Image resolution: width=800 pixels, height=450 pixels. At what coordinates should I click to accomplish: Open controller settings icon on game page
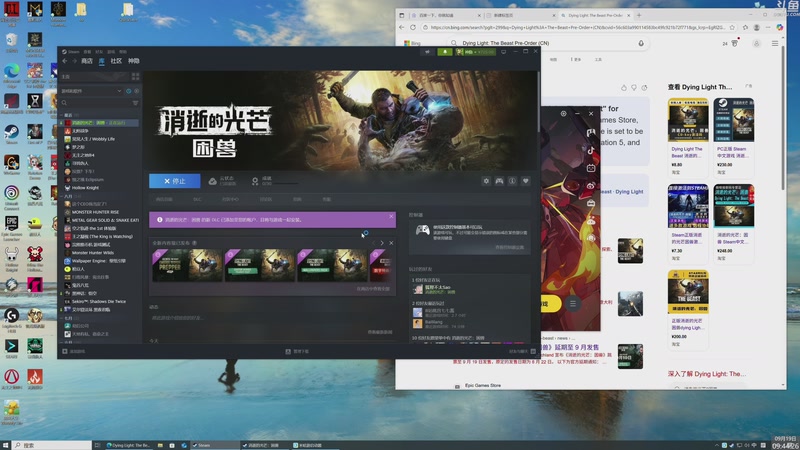499,181
